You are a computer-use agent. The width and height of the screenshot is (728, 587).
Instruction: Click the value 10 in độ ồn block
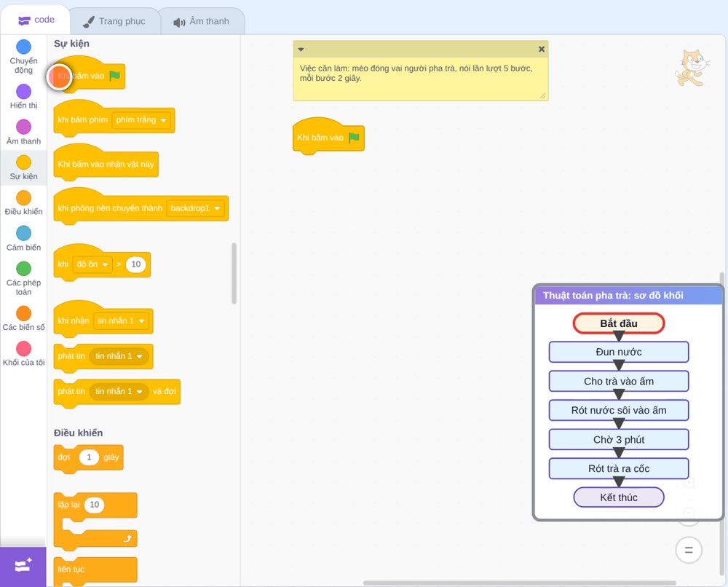[x=136, y=264]
